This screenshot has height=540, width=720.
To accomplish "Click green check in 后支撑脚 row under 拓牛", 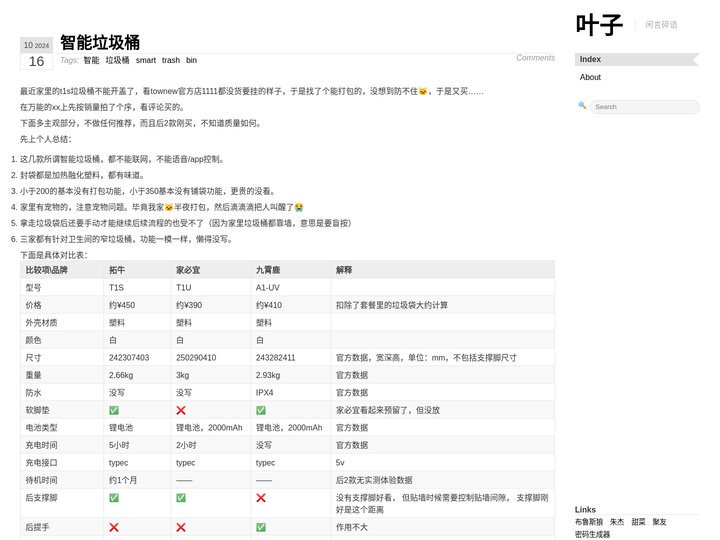I will pos(114,498).
